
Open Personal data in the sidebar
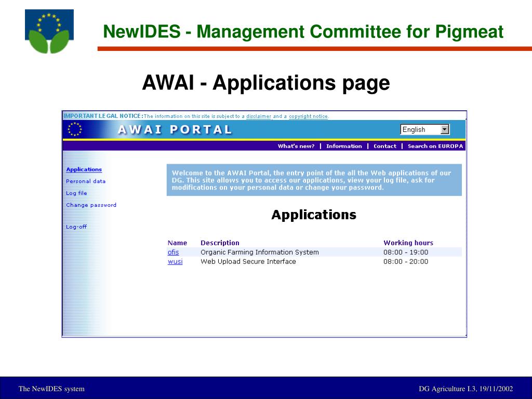pos(86,181)
